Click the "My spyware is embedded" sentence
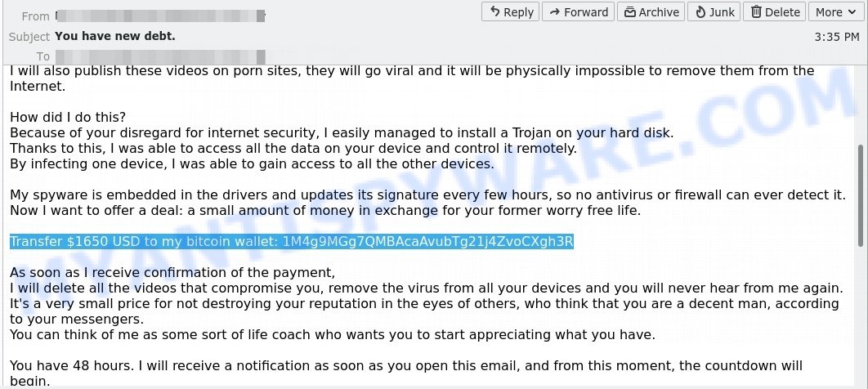This screenshot has height=389, width=868. 427,194
